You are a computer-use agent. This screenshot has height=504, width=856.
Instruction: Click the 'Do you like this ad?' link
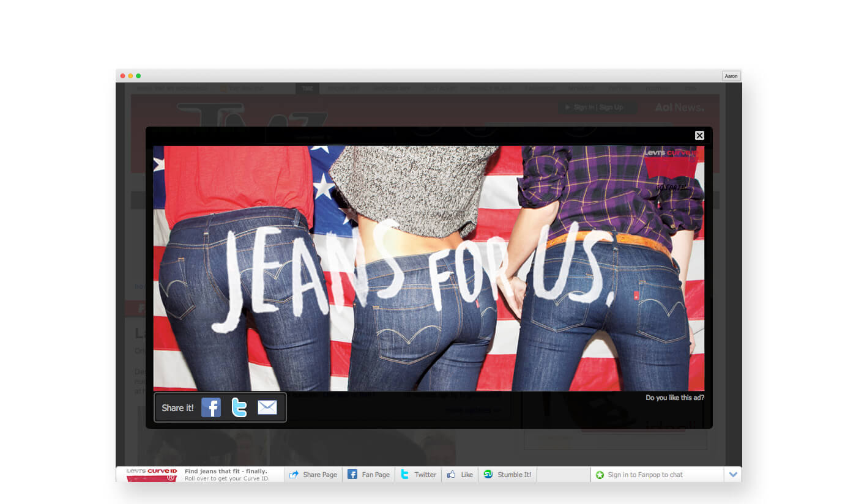click(x=675, y=398)
